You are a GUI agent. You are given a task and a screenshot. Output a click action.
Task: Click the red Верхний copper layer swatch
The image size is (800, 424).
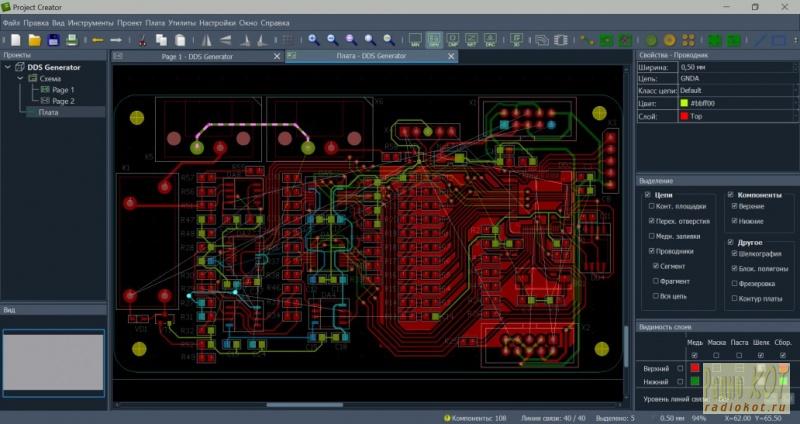coord(694,368)
